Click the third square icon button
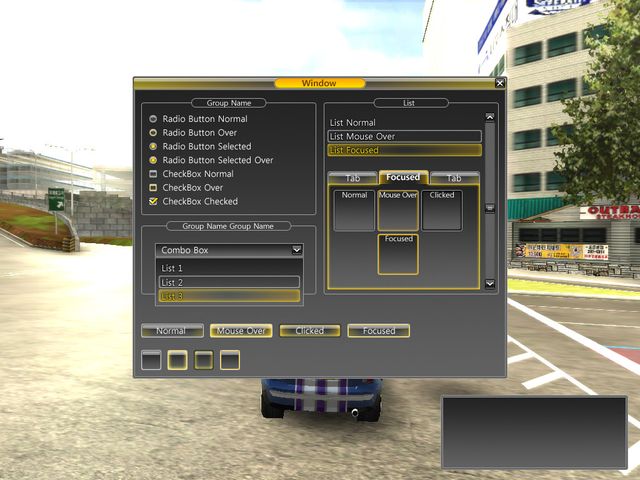 tap(203, 360)
